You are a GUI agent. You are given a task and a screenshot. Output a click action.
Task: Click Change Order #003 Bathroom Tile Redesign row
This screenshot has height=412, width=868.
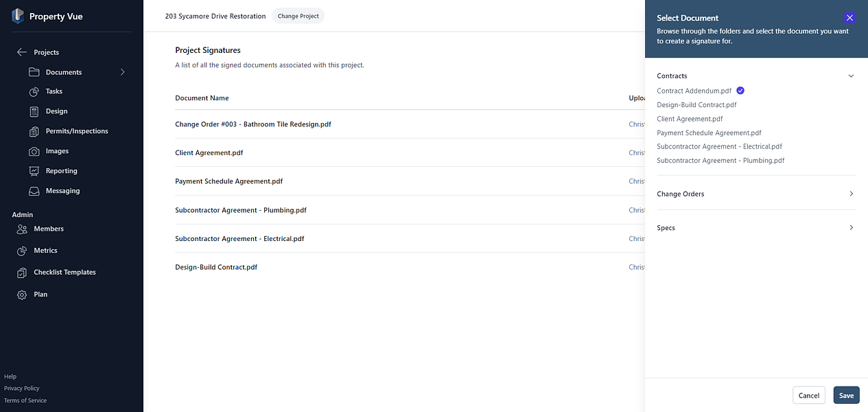coord(410,124)
